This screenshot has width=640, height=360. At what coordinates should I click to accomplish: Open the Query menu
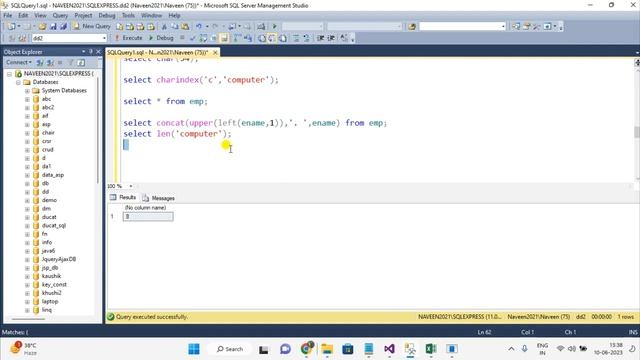click(60, 16)
